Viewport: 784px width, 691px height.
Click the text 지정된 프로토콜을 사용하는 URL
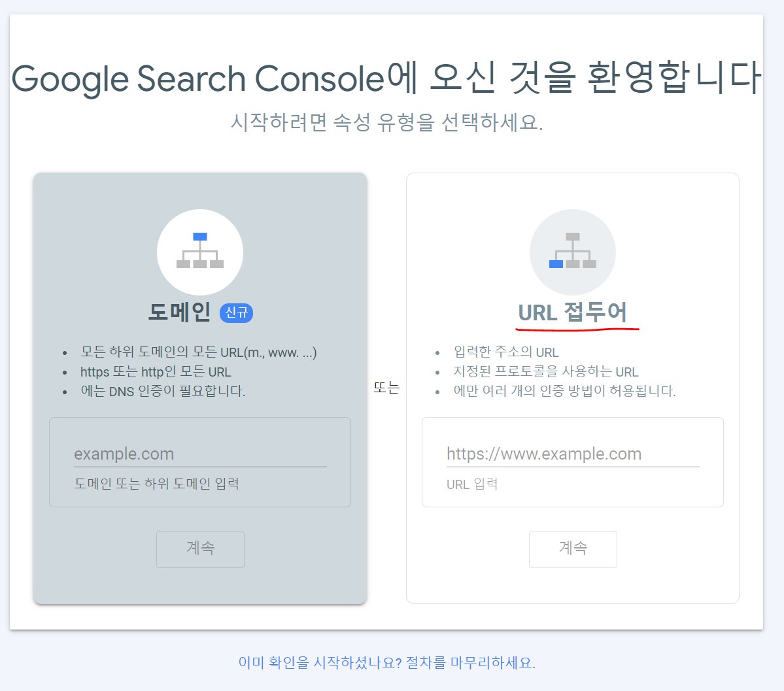546,371
